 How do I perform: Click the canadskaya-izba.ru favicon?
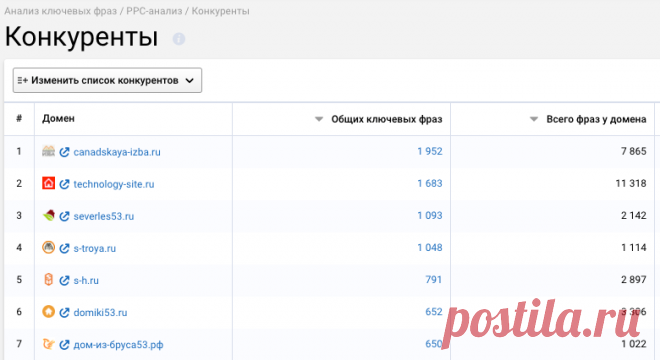[48, 151]
